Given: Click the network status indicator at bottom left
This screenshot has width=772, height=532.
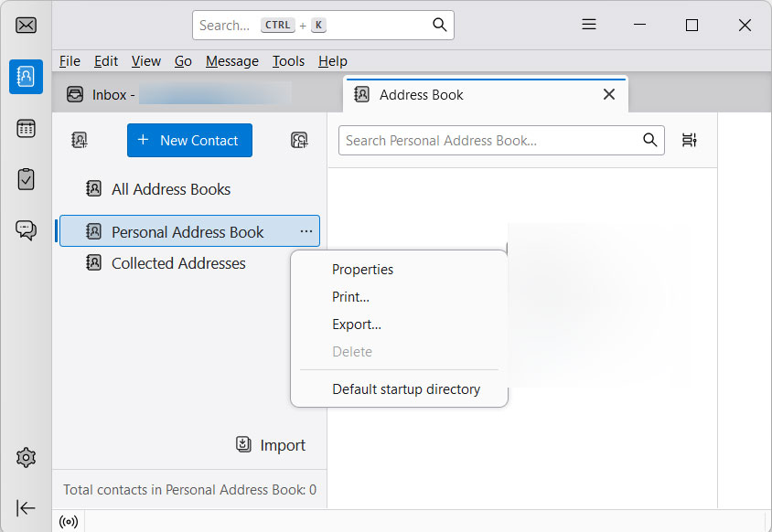Looking at the screenshot, I should (69, 521).
